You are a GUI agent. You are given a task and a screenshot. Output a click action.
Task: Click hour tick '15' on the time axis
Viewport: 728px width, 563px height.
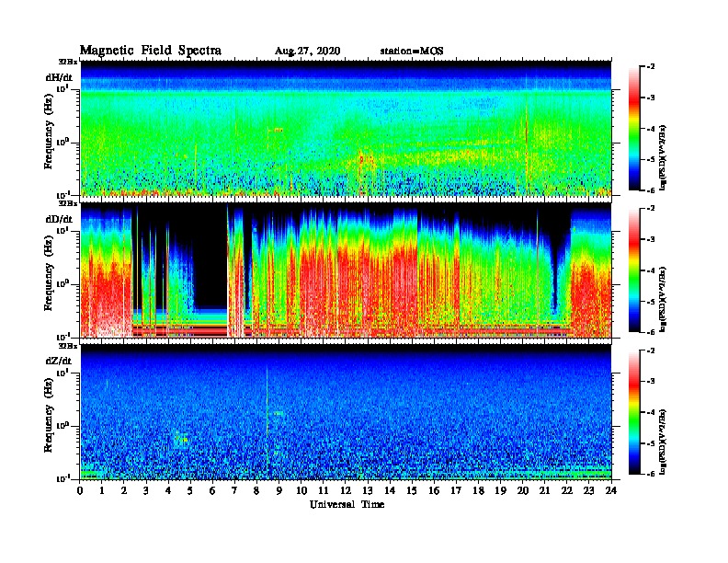412,490
